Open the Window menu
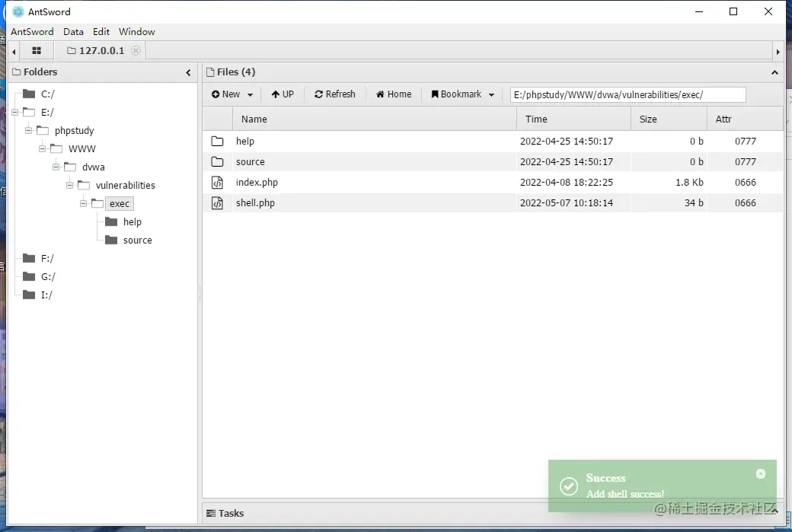The width and height of the screenshot is (792, 532). coord(136,31)
